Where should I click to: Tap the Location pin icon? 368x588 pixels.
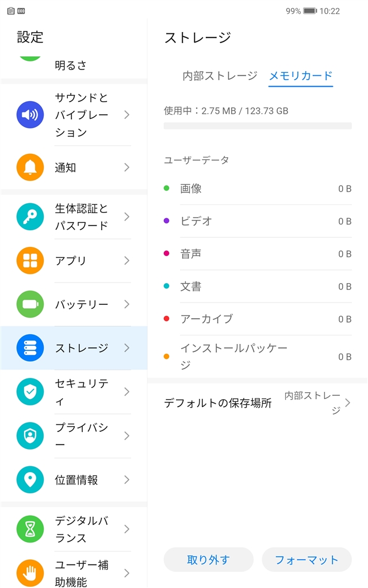tap(30, 479)
